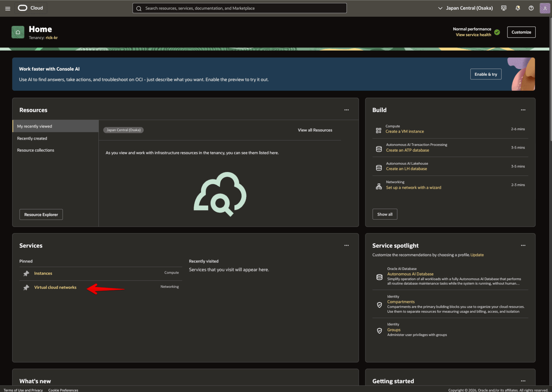Open Terms of Use and Privacy link
This screenshot has height=392, width=552.
(23, 390)
